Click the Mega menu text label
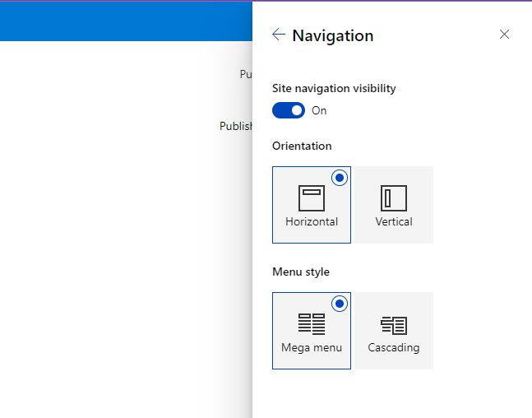 coord(312,348)
